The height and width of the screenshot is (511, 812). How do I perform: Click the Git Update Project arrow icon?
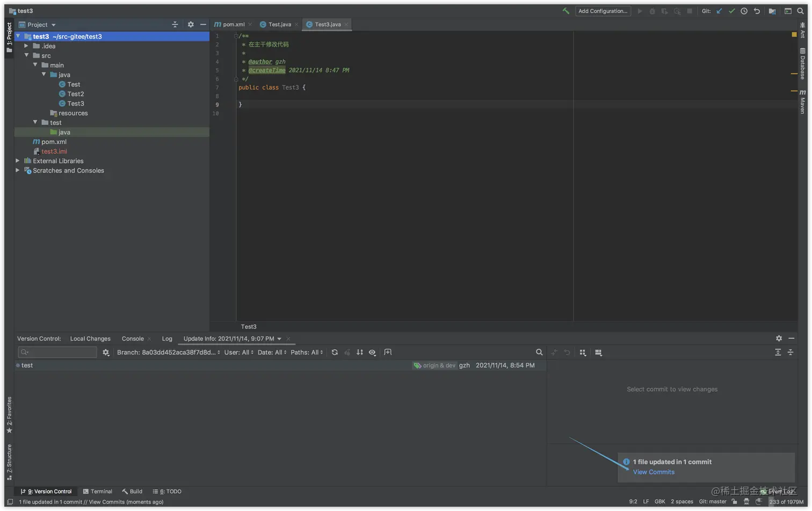point(719,11)
